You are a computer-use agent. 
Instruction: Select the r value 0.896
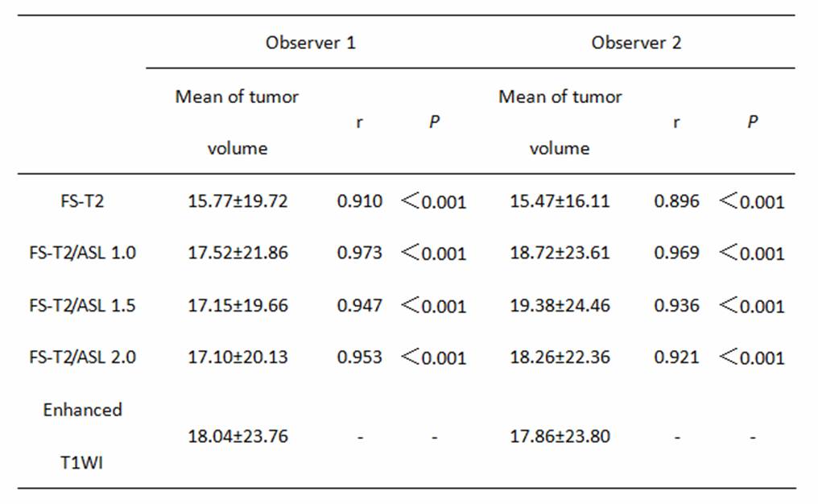(676, 200)
